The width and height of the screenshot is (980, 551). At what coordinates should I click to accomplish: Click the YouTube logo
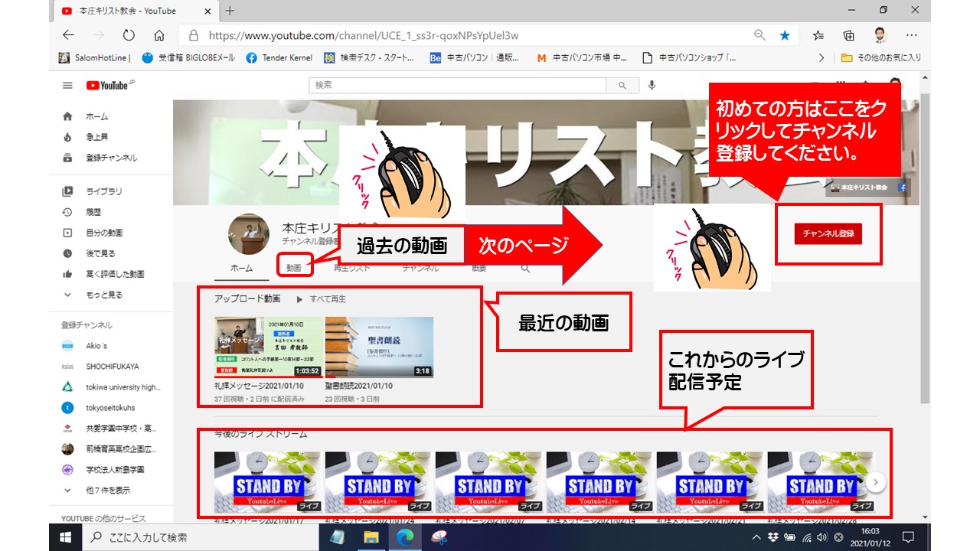pos(108,86)
